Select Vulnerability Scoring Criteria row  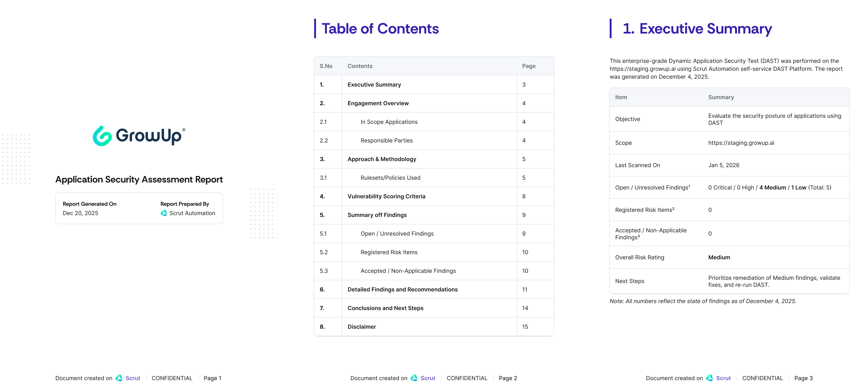(x=386, y=196)
